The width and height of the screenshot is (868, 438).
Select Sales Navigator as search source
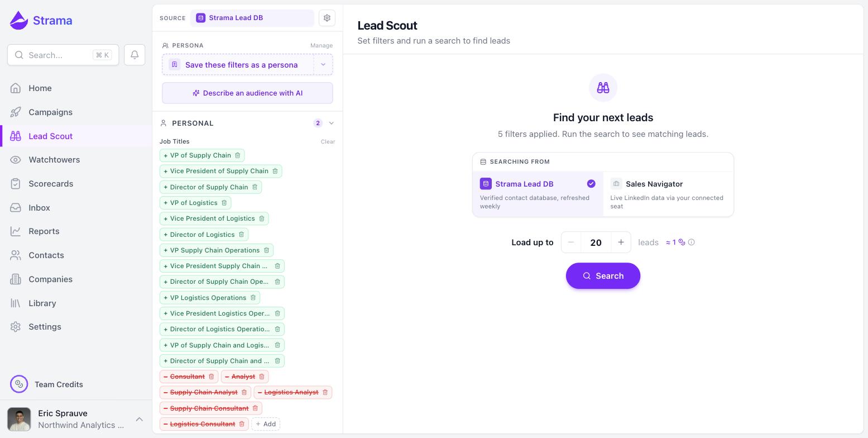pyautogui.click(x=668, y=194)
